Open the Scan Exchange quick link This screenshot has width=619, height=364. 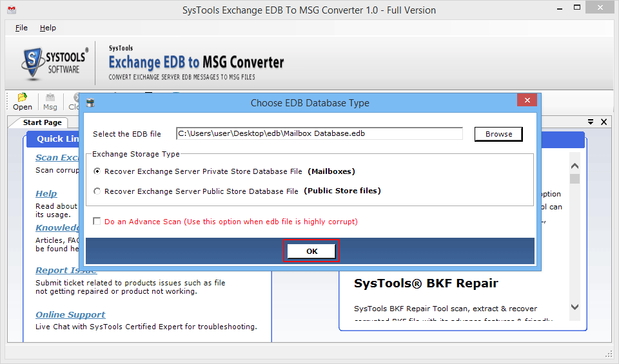point(57,157)
